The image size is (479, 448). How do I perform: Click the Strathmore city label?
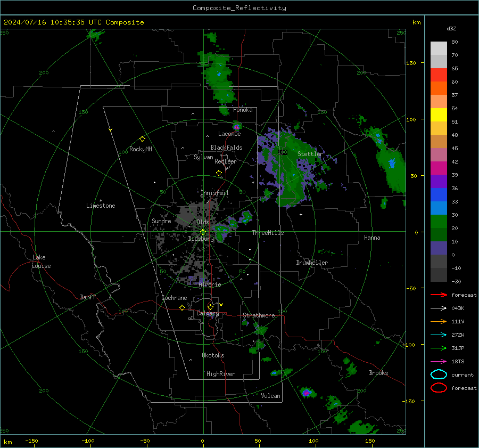click(x=259, y=315)
